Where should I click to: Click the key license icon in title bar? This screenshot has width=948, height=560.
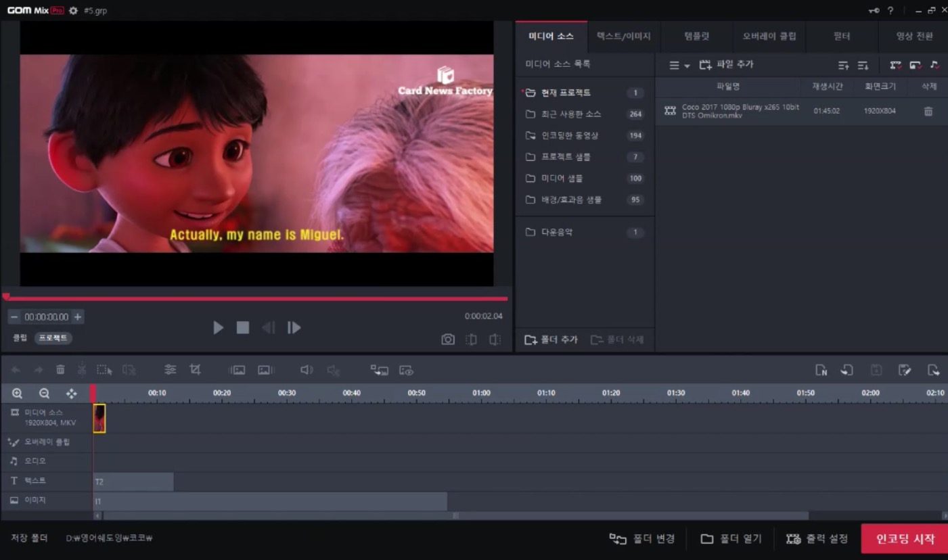(x=874, y=10)
